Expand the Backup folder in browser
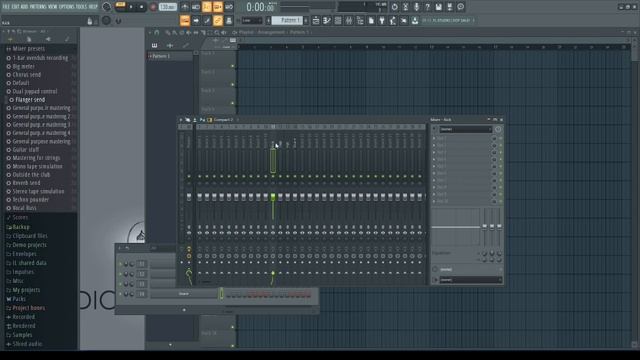This screenshot has width=640, height=360. 21,227
